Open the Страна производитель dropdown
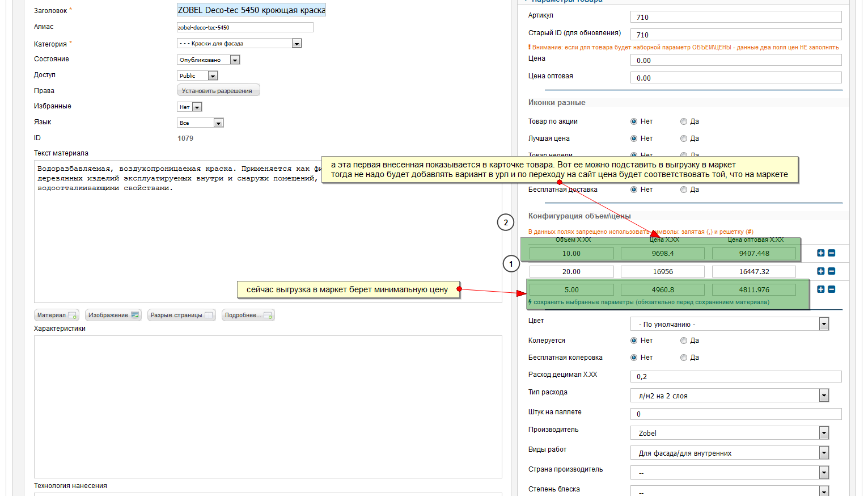868x496 pixels. pyautogui.click(x=730, y=473)
